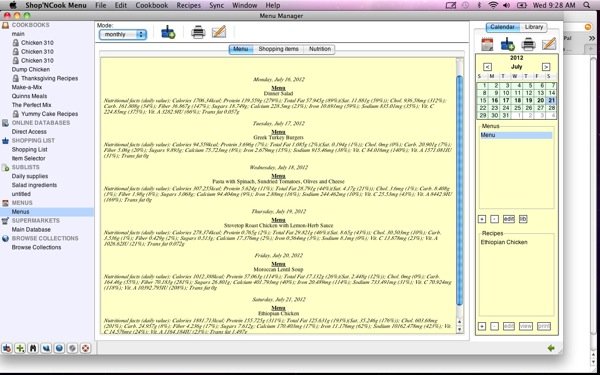The width and height of the screenshot is (600, 375).
Task: Open Main Database under Supermarkets
Action: 31,230
